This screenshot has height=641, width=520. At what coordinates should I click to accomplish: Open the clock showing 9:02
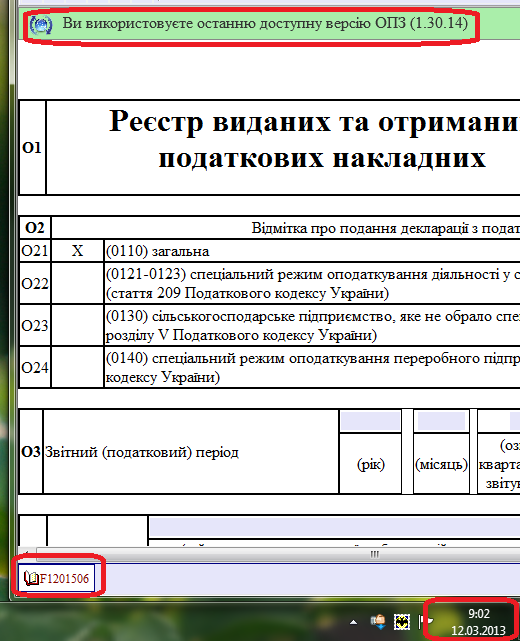point(479,614)
